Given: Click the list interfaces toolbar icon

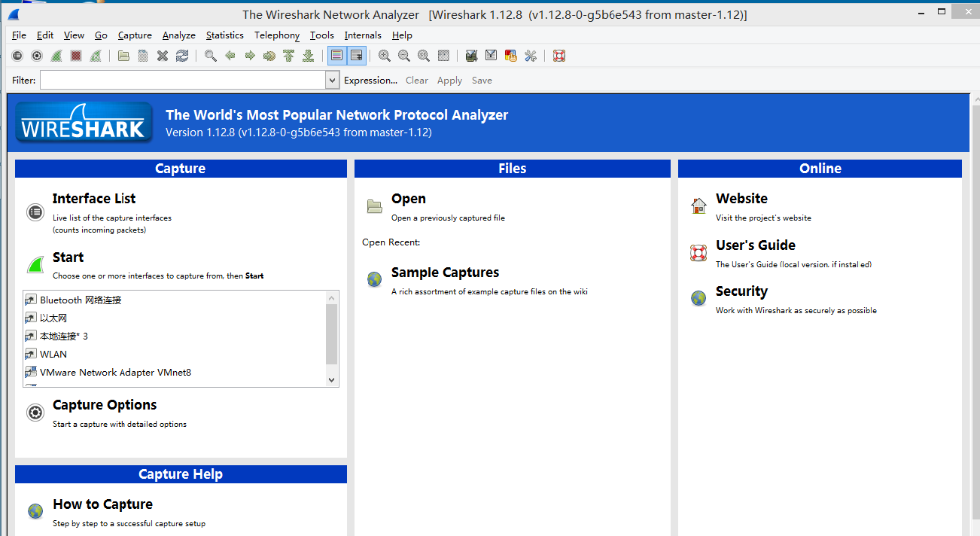Looking at the screenshot, I should click(x=17, y=56).
